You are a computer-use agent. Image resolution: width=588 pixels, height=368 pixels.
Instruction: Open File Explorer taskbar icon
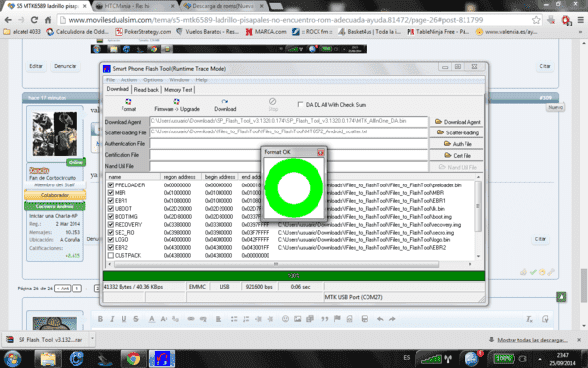pos(48,359)
